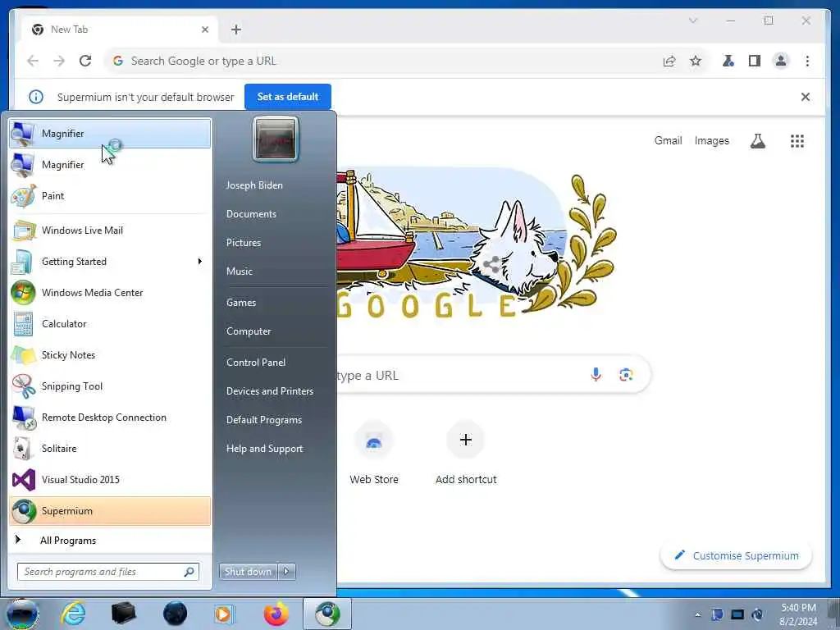Open the highlighted Magnifier entry at top
Screen dimensions: 840x630
(110, 134)
